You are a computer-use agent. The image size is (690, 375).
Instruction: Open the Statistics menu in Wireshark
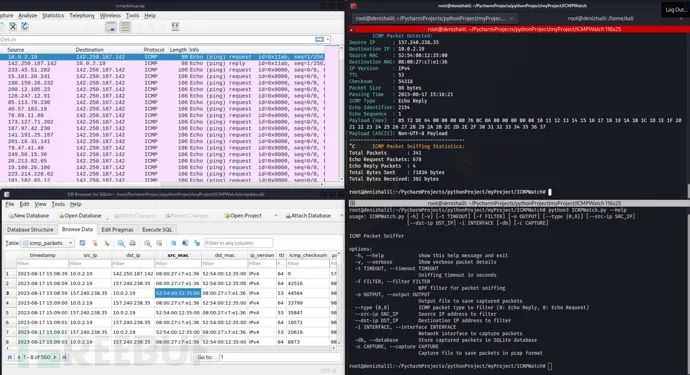tap(53, 15)
